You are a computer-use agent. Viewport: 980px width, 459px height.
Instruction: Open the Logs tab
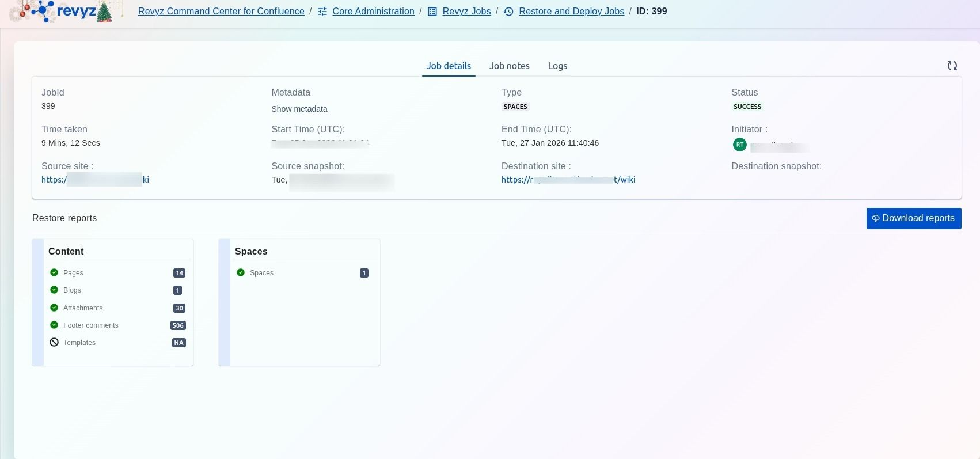tap(557, 66)
